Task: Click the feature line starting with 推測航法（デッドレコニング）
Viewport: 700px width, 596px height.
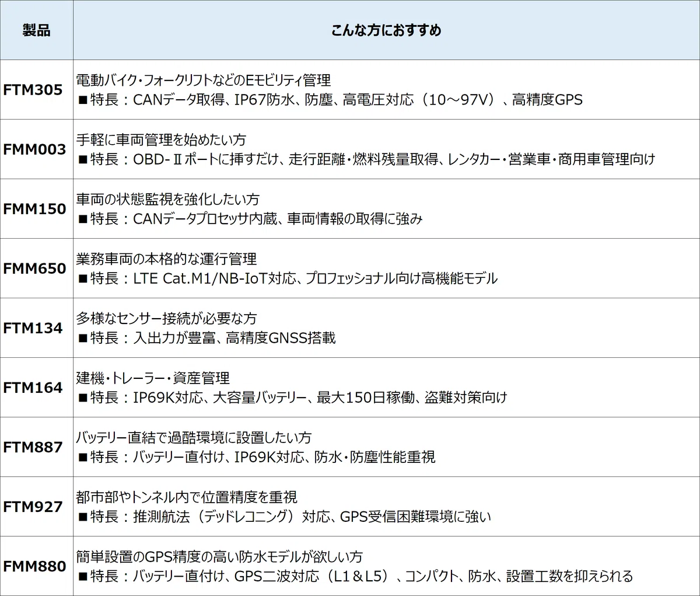Action: point(285,517)
